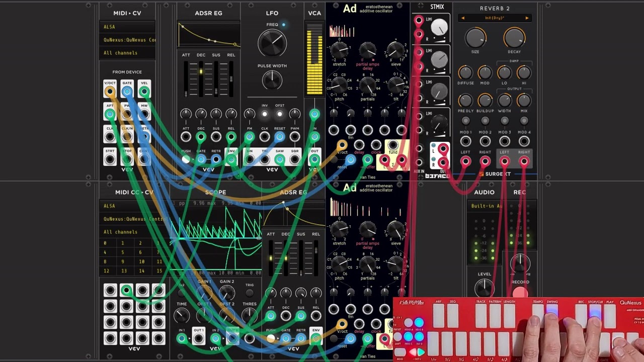This screenshot has height=362, width=644.
Task: Click the LFO FM input jack
Action: tap(250, 137)
